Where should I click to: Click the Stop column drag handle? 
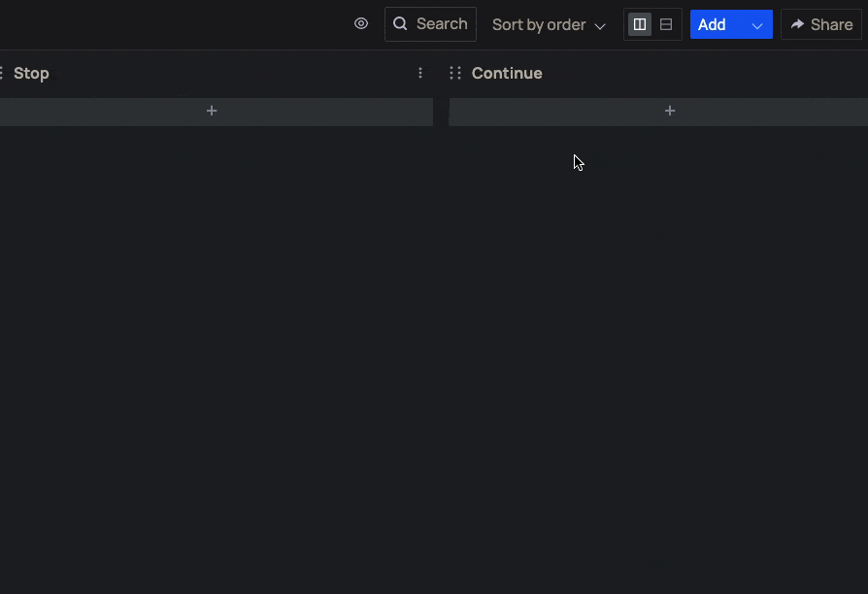coord(2,74)
